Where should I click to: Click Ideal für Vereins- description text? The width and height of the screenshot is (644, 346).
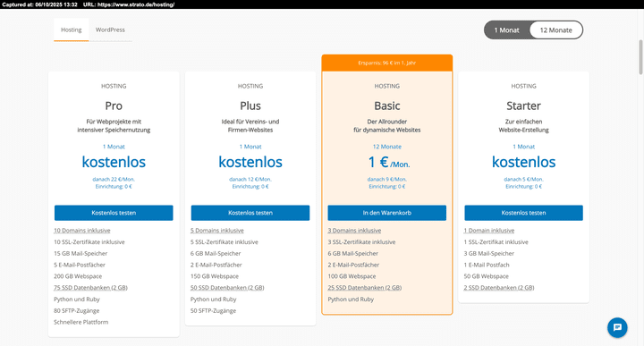pos(250,125)
